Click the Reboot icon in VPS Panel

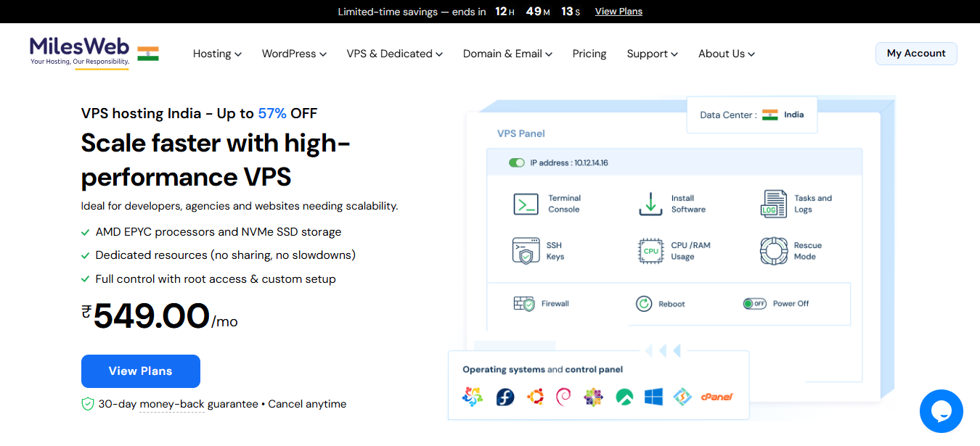click(643, 303)
